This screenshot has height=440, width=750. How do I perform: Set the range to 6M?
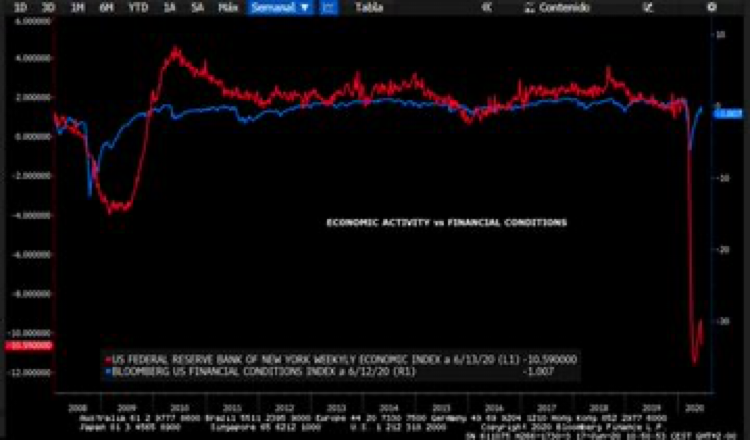tap(105, 7)
